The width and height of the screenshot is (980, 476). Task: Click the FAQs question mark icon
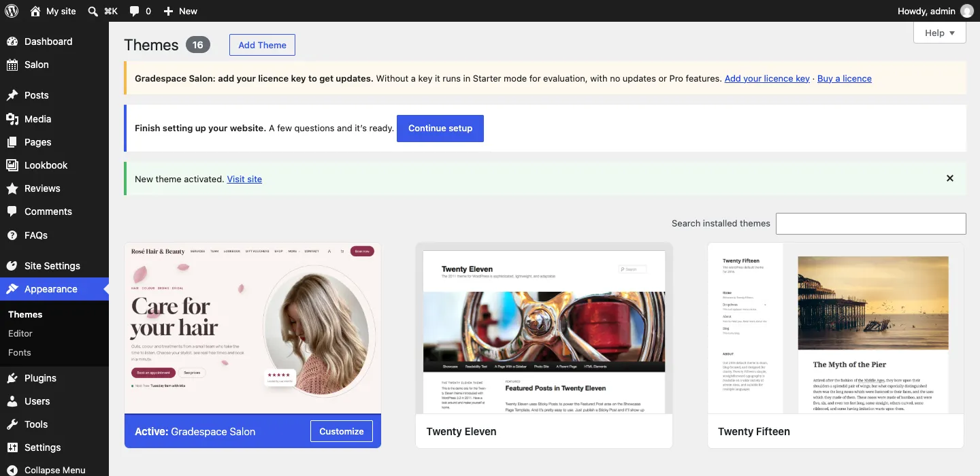click(12, 235)
